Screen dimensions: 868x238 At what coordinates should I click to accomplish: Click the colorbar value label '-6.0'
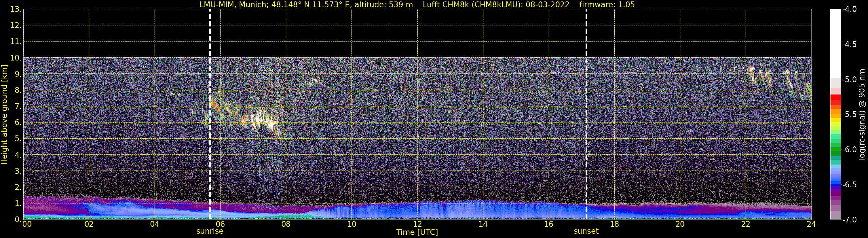coord(850,150)
